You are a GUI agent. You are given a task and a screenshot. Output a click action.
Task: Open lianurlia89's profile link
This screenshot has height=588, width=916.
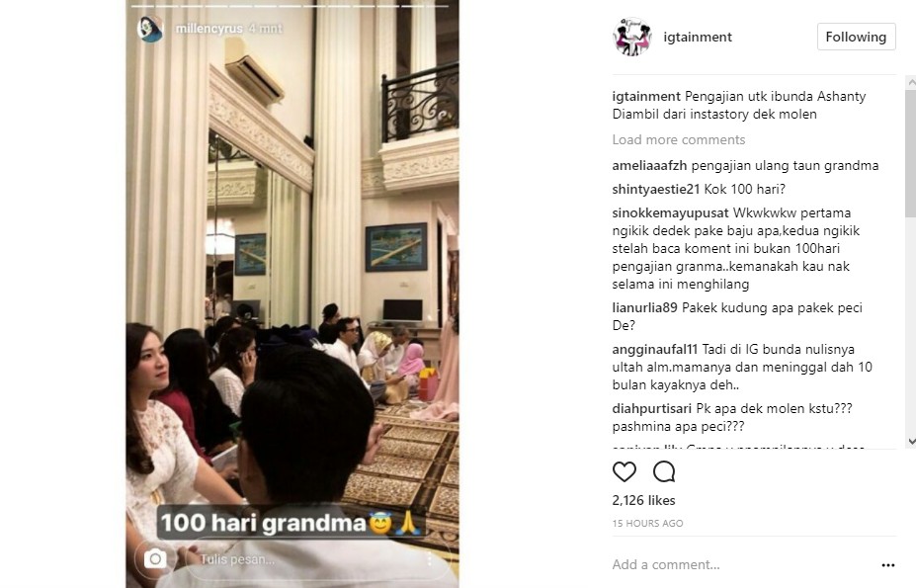(644, 308)
